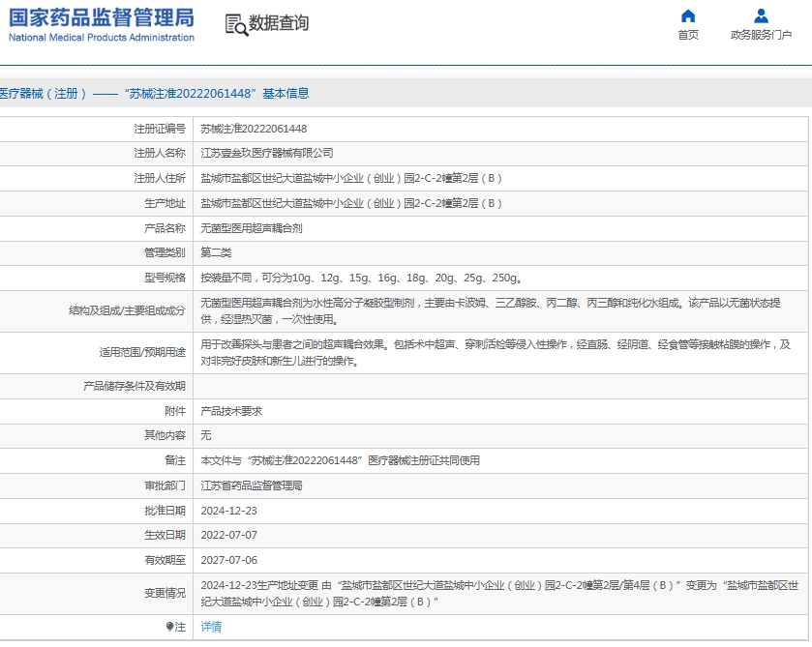Click the 结构及组成 description text

491,311
